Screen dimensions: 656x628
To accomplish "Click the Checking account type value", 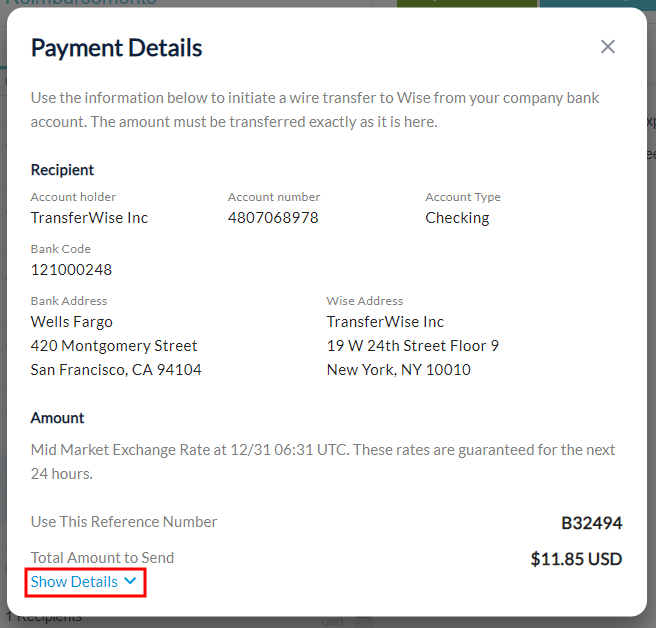I will [457, 218].
